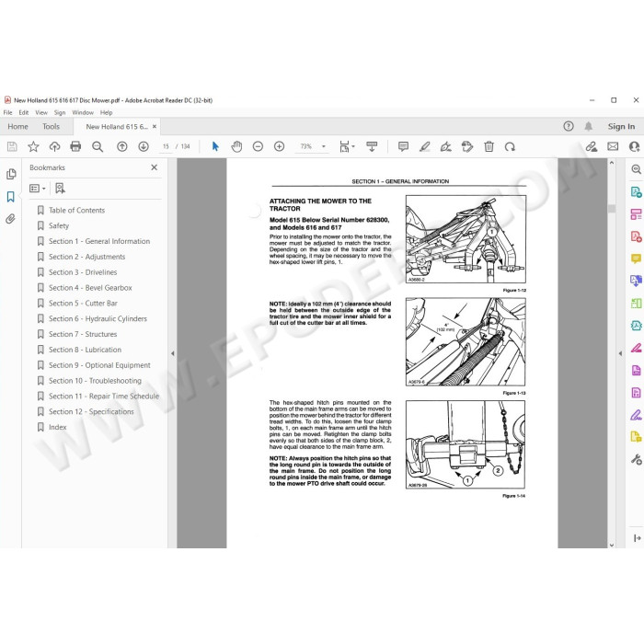644x644 pixels.
Task: Open the Window menu
Action: tap(83, 112)
